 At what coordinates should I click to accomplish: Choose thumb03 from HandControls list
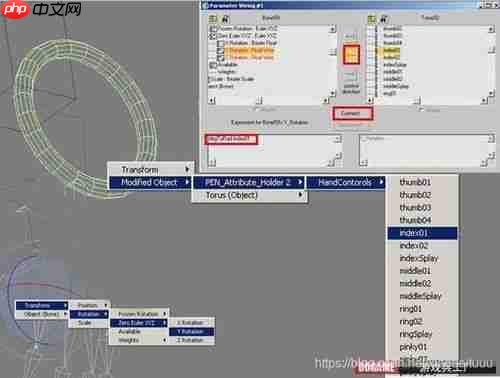click(422, 207)
